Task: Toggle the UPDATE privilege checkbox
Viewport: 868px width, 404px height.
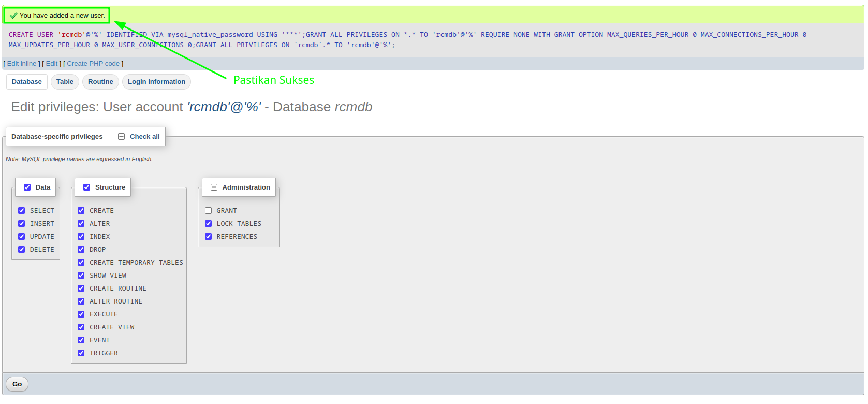Action: (x=22, y=237)
